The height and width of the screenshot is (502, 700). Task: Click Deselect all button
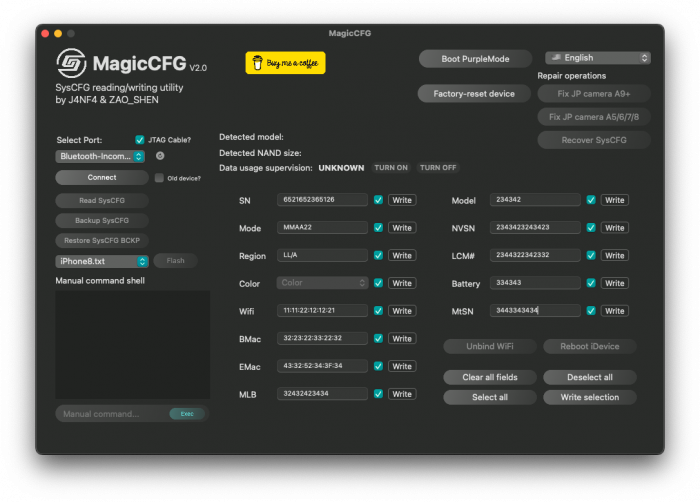(590, 377)
